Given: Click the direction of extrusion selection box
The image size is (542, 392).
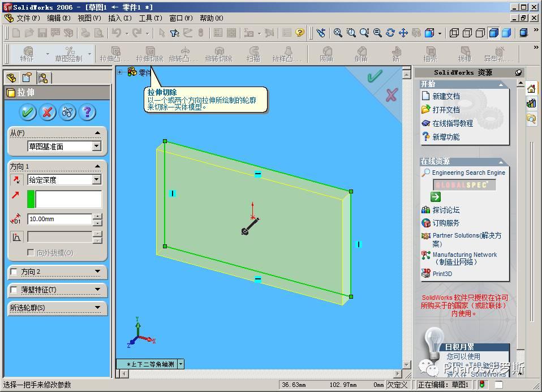Looking at the screenshot, I should (x=68, y=199).
